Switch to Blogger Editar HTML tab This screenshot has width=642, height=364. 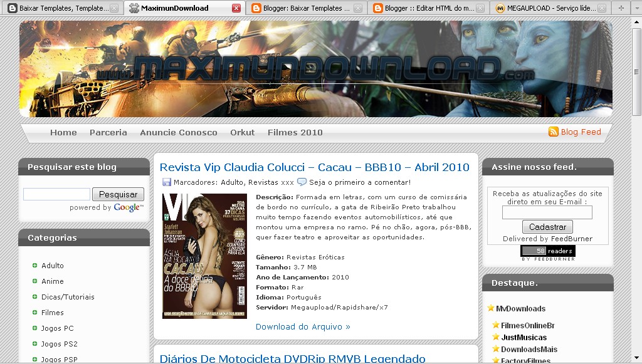[429, 8]
